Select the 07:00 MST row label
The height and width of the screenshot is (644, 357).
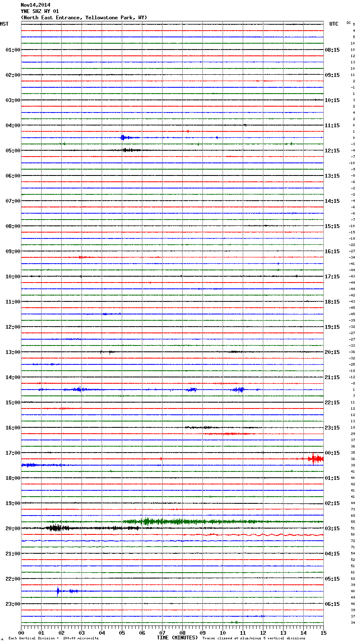(13, 201)
